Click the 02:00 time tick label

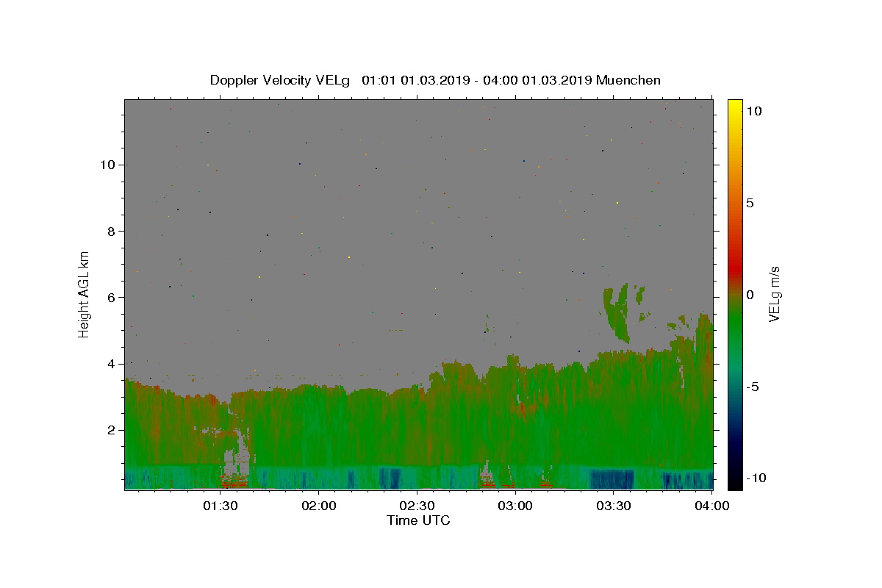[318, 506]
